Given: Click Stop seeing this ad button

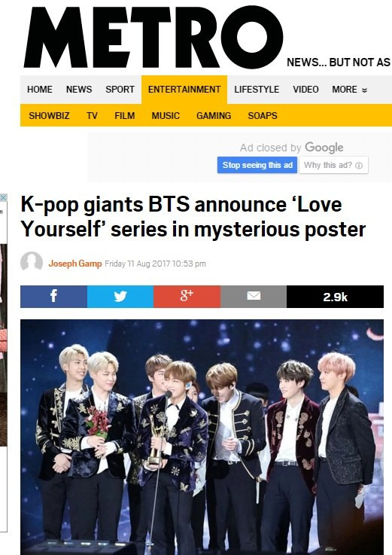Looking at the screenshot, I should coord(257,165).
